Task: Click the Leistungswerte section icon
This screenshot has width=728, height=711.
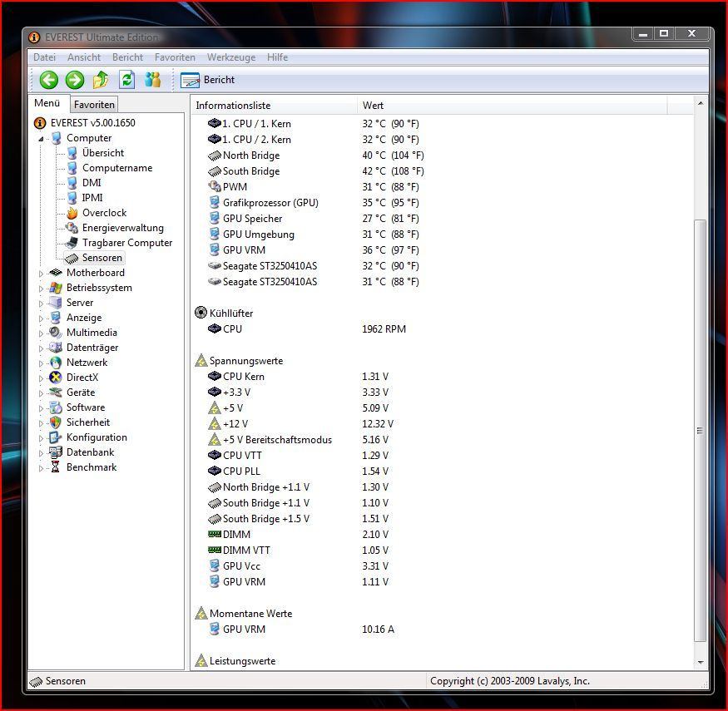Action: pos(201,660)
